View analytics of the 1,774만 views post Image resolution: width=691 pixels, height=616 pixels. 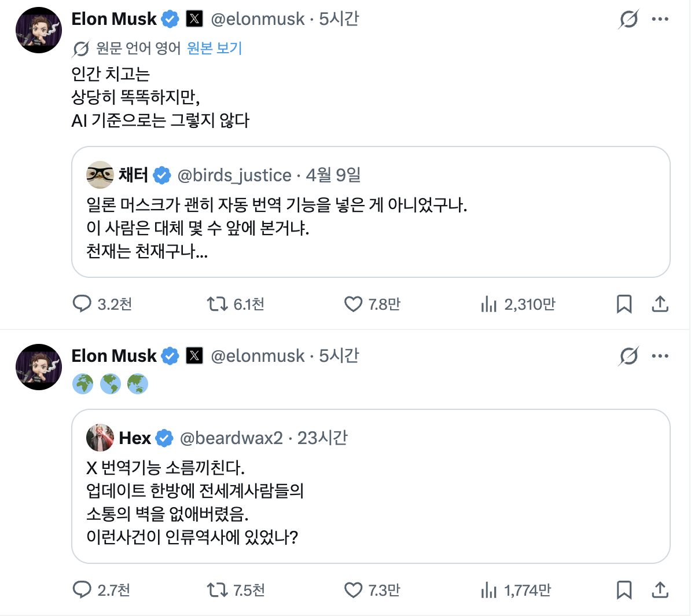[489, 590]
